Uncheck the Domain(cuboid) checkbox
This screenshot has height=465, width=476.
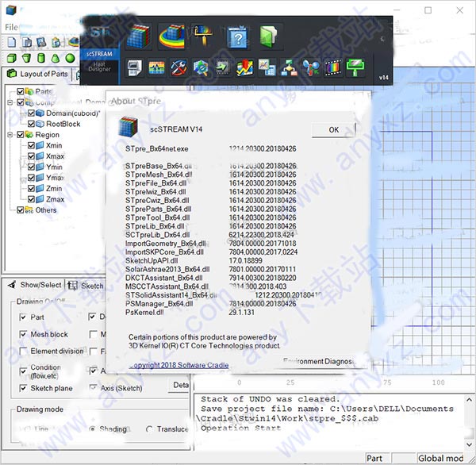point(31,113)
